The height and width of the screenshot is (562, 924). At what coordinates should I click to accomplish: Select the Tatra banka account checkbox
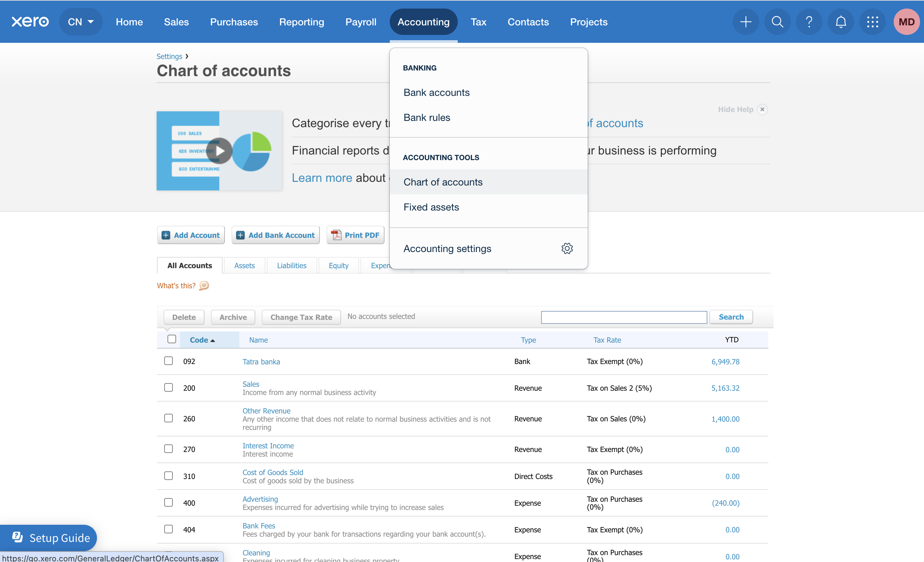(169, 361)
